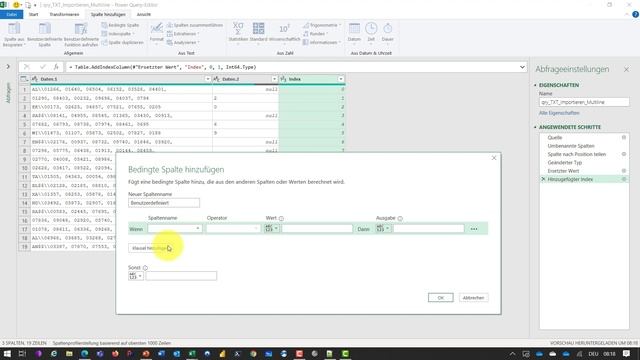The height and width of the screenshot is (360, 640).
Task: Select the Spalte hinzufügen ribbon tab
Action: pos(108,14)
